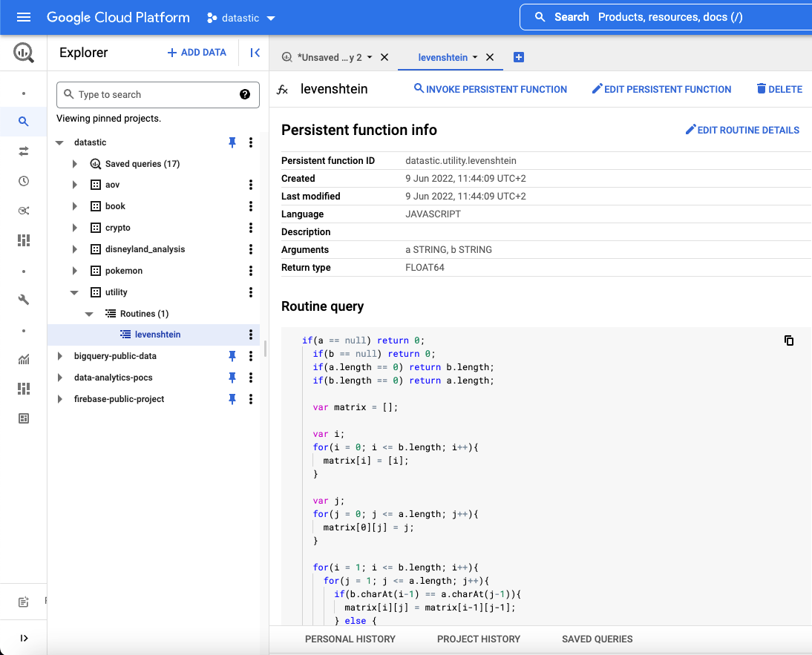Add a new query tab
This screenshot has height=655, width=812.
(x=519, y=57)
